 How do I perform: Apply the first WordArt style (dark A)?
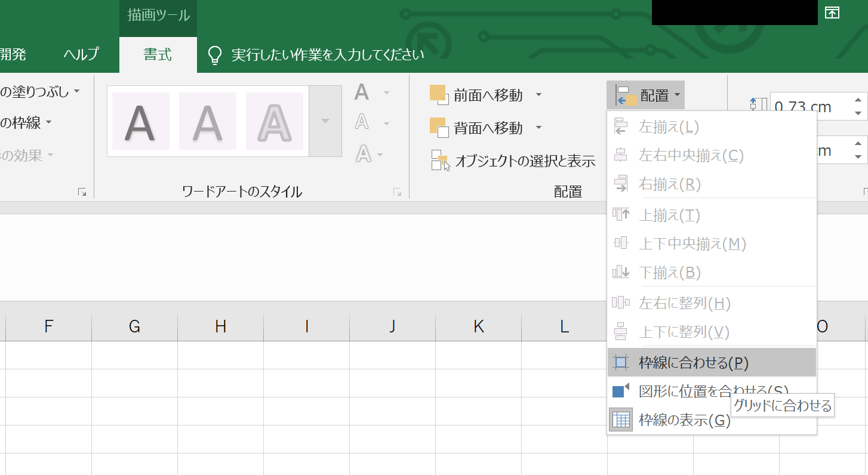pyautogui.click(x=141, y=121)
